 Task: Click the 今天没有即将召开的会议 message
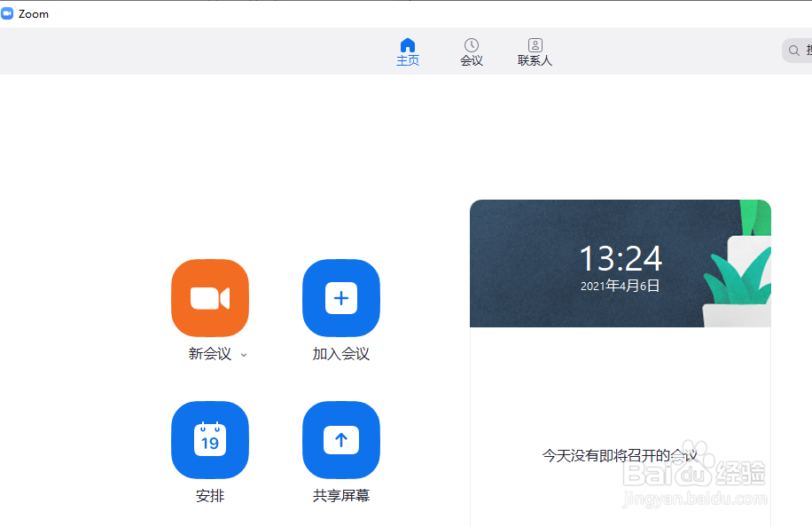click(620, 452)
